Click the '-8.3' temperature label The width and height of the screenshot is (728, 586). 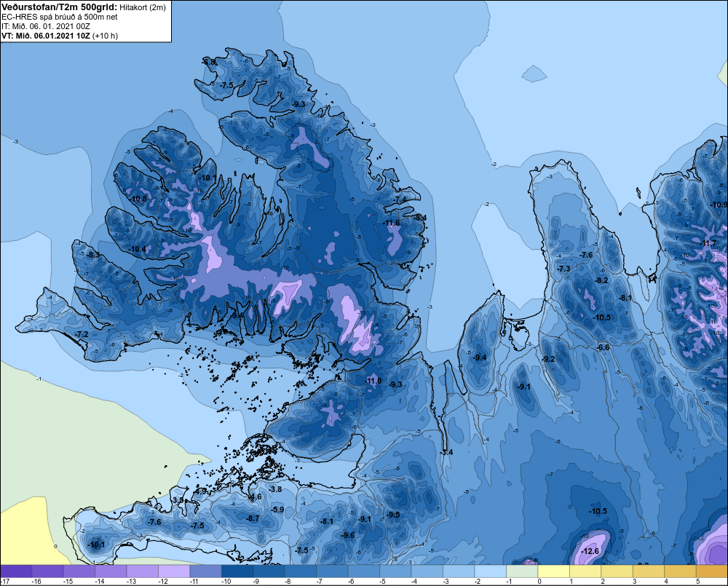[x=93, y=255]
